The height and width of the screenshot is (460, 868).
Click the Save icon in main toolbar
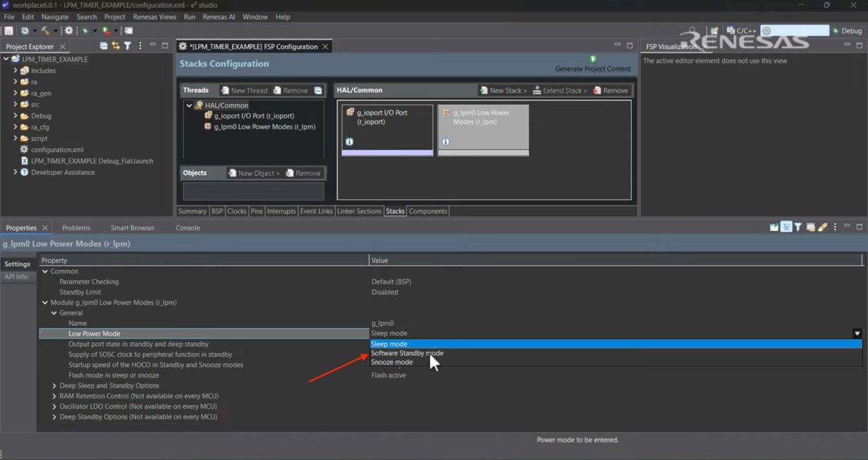(9, 31)
